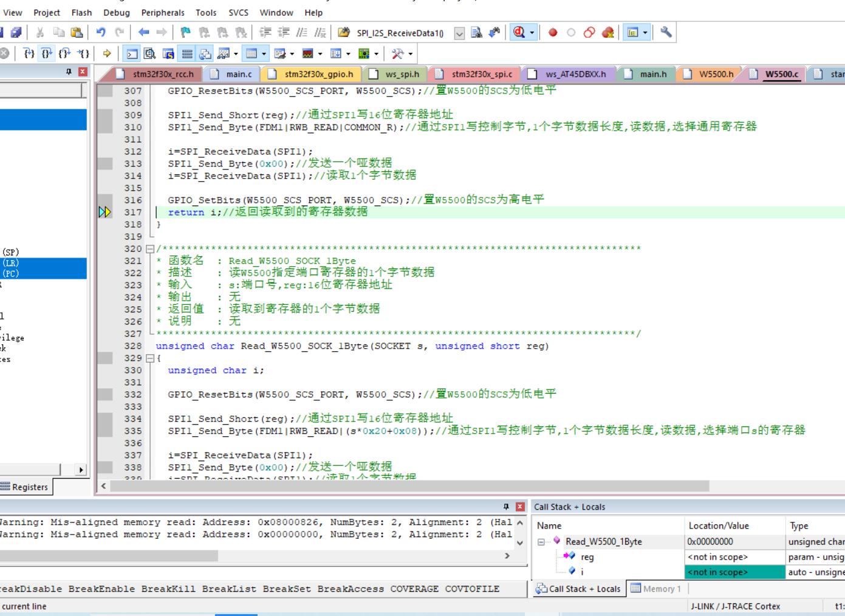The width and height of the screenshot is (845, 616).
Task: Open Find in Files icon
Action: pyautogui.click(x=344, y=33)
